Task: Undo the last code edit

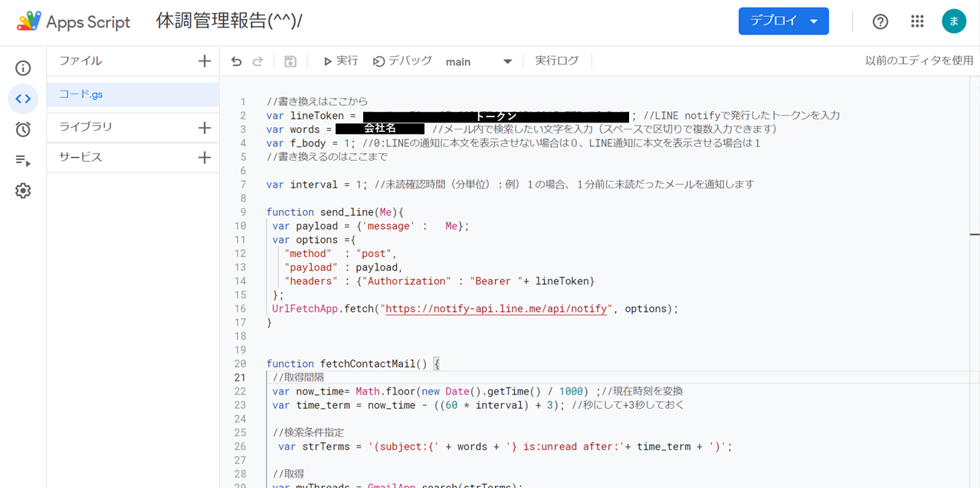Action: [236, 61]
